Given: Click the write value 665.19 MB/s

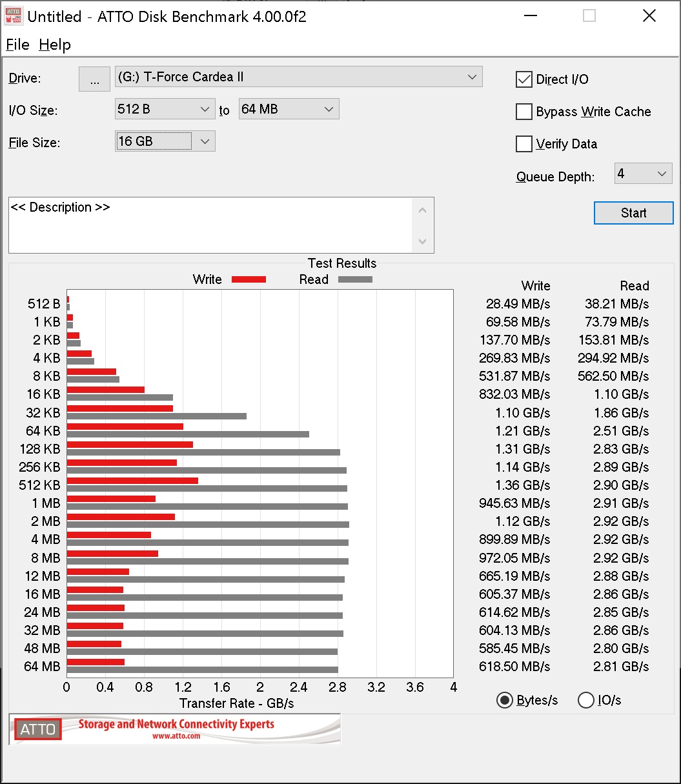Looking at the screenshot, I should [514, 576].
